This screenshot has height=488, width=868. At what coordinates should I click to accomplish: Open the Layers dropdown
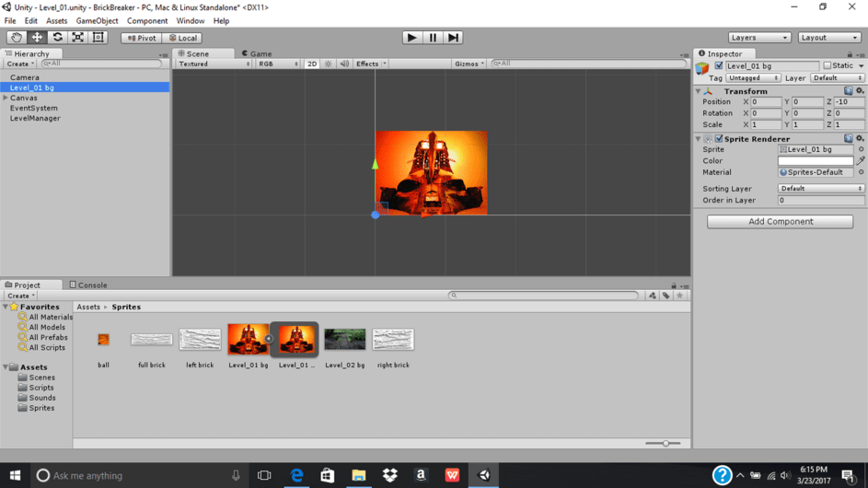758,38
